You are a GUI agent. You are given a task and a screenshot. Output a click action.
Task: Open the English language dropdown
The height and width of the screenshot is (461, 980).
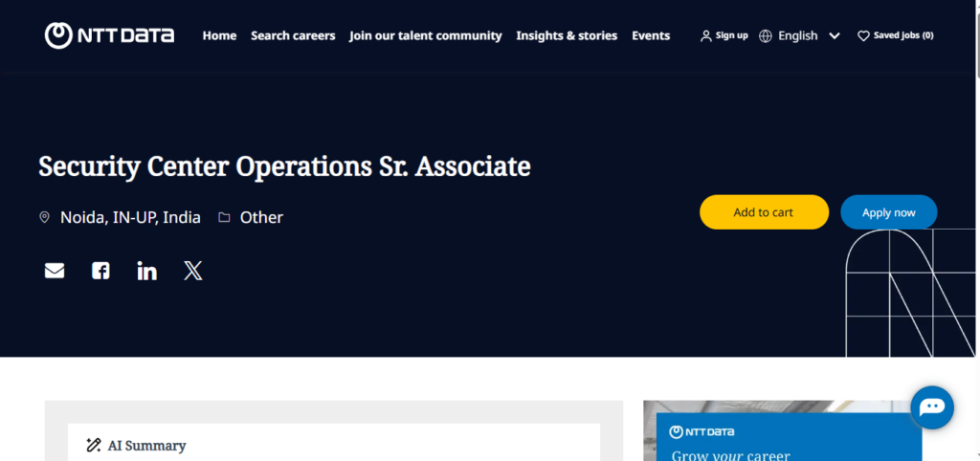[x=798, y=35]
